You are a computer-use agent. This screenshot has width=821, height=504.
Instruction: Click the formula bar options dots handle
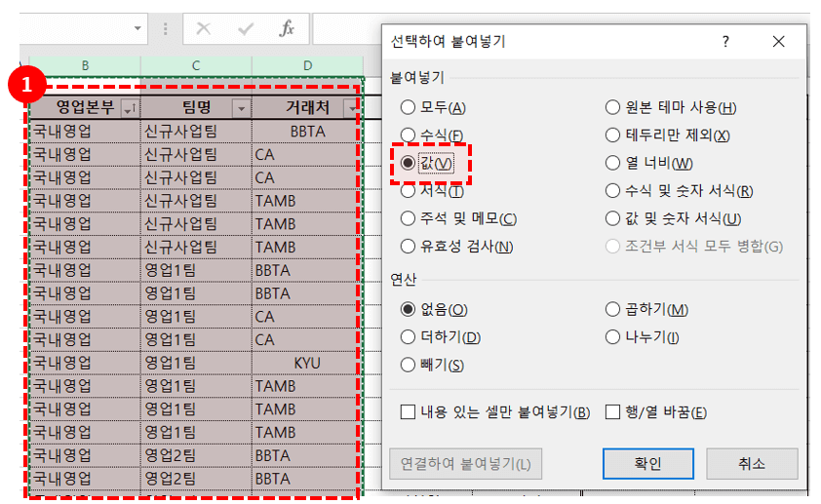tap(166, 28)
